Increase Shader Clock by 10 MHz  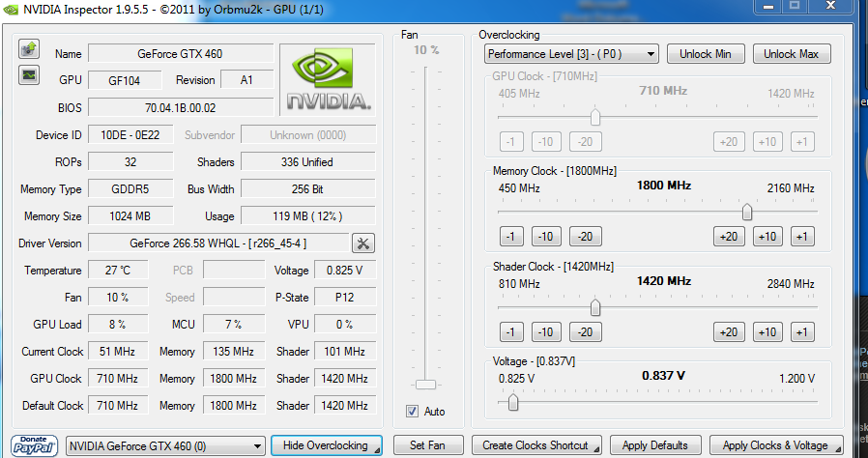(767, 331)
